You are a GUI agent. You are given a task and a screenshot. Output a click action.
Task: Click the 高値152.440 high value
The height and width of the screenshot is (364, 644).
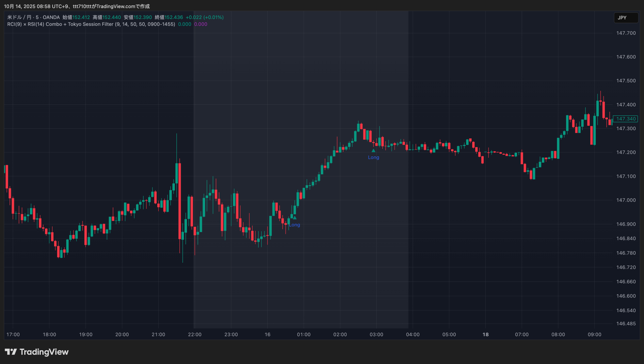(107, 17)
